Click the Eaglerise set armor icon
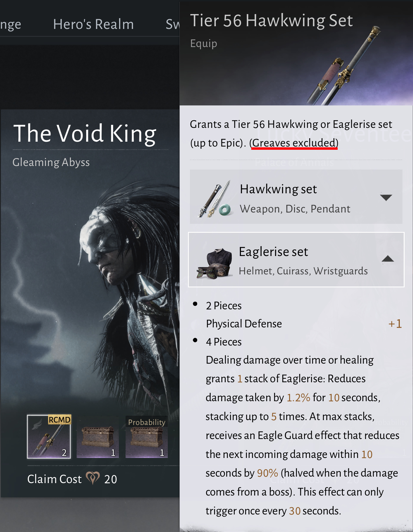Screen dimensions: 413x532 click(x=214, y=263)
